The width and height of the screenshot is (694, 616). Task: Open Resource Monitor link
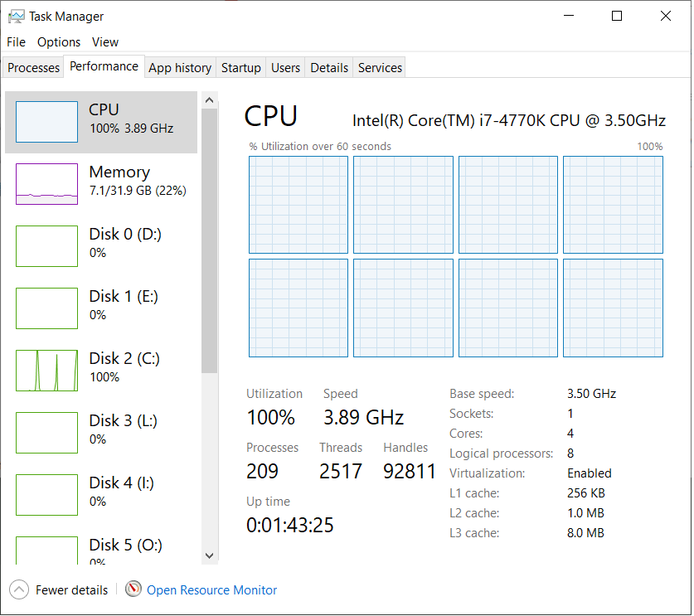212,591
